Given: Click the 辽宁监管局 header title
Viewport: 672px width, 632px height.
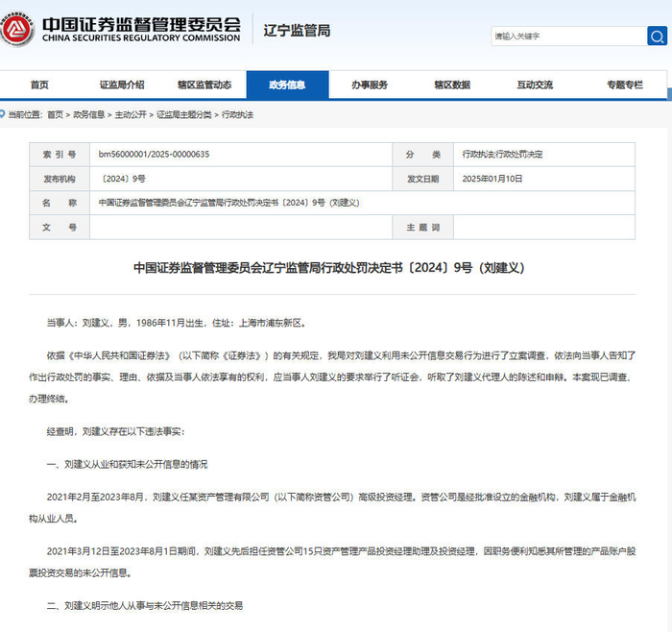Looking at the screenshot, I should [297, 31].
